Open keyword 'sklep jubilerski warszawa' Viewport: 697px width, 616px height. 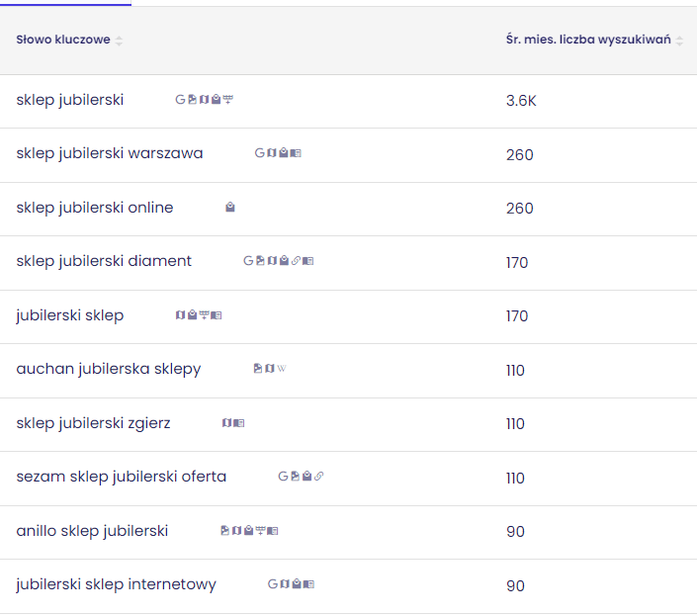pos(110,154)
